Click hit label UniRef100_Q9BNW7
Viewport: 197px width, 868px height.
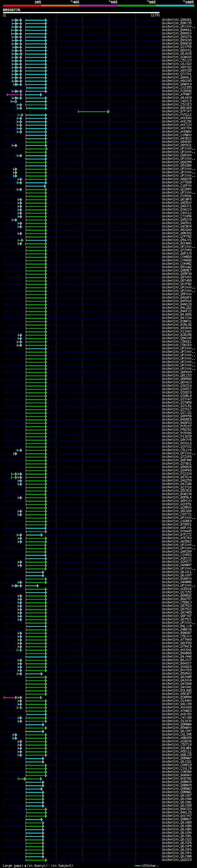pos(177,758)
